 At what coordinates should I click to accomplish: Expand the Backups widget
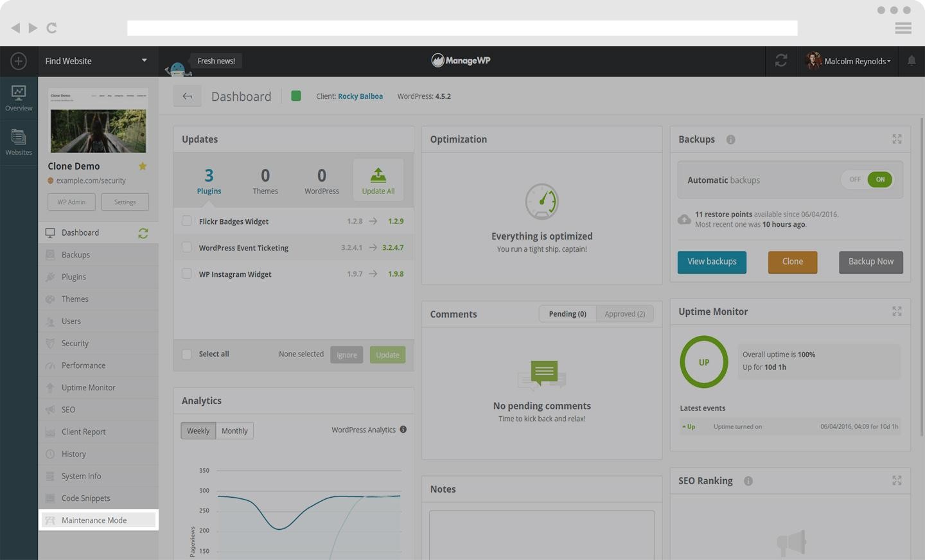tap(897, 139)
